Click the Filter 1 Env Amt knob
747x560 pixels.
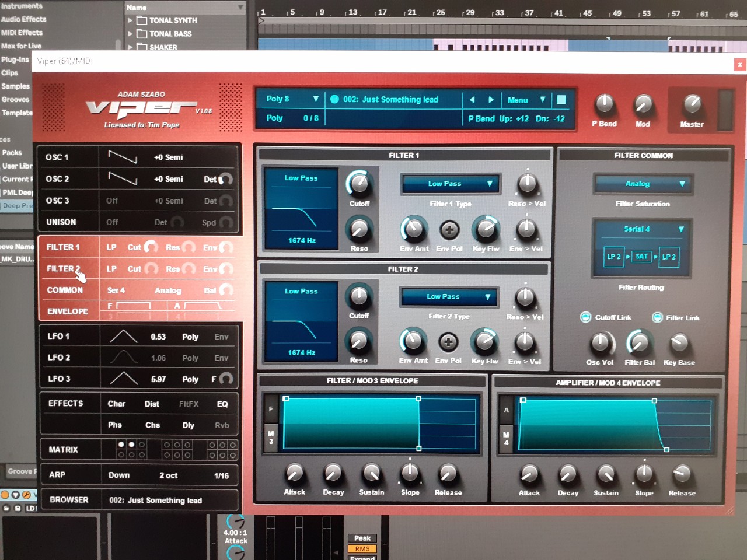pyautogui.click(x=413, y=229)
